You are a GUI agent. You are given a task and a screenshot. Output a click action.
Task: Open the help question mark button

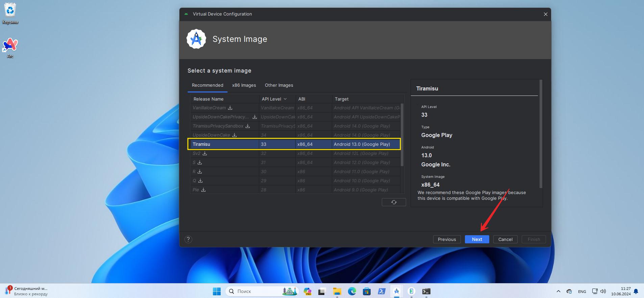click(188, 239)
